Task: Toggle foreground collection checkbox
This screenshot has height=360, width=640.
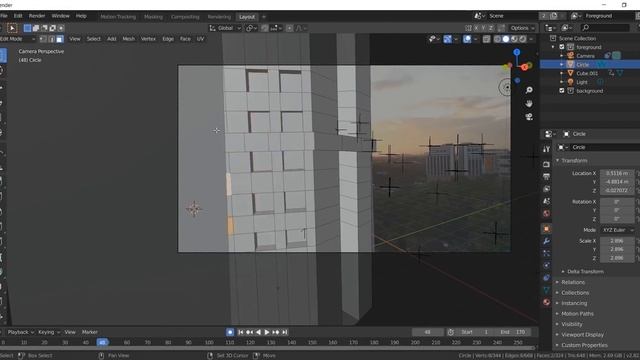Action: coord(562,47)
